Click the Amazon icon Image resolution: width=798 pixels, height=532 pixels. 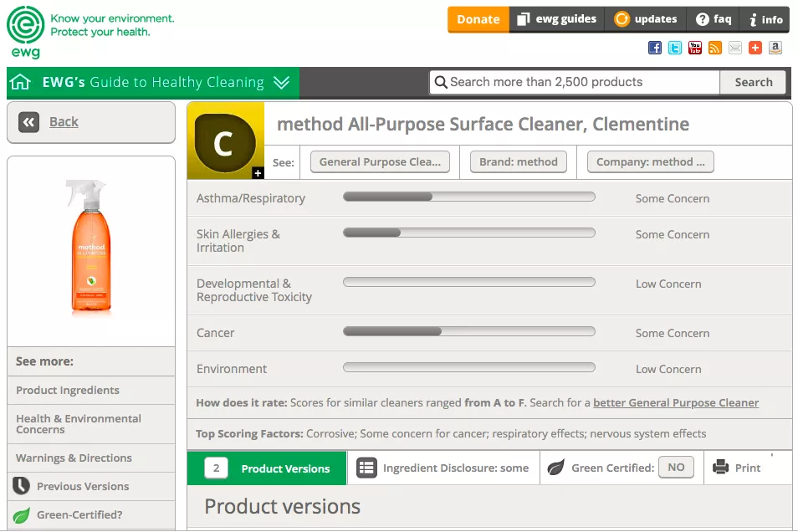[775, 48]
